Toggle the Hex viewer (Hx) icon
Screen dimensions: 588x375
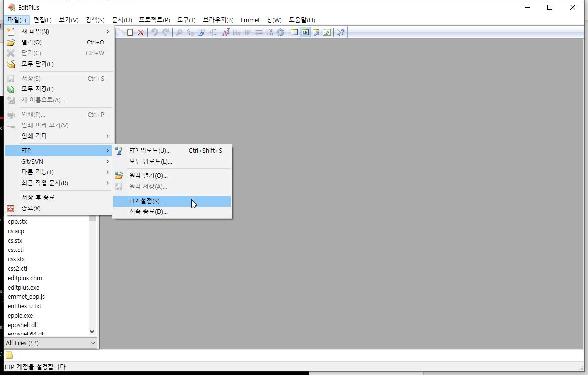(x=236, y=32)
